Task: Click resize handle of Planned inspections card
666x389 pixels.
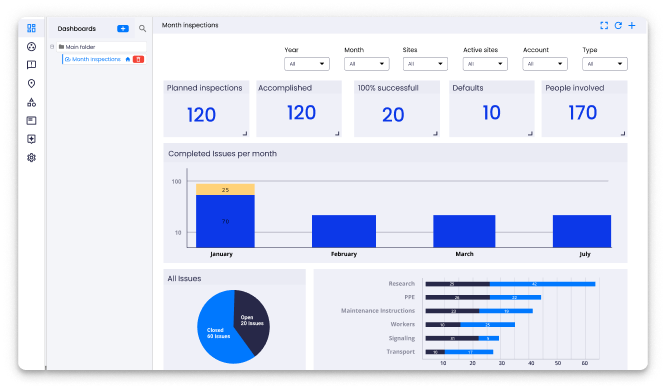Action: [x=245, y=133]
